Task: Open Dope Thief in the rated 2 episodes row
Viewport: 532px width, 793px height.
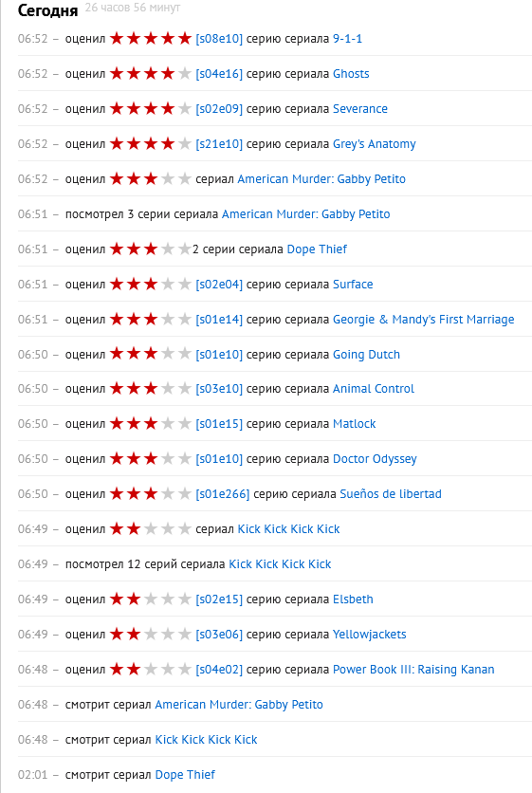Action: pos(317,249)
